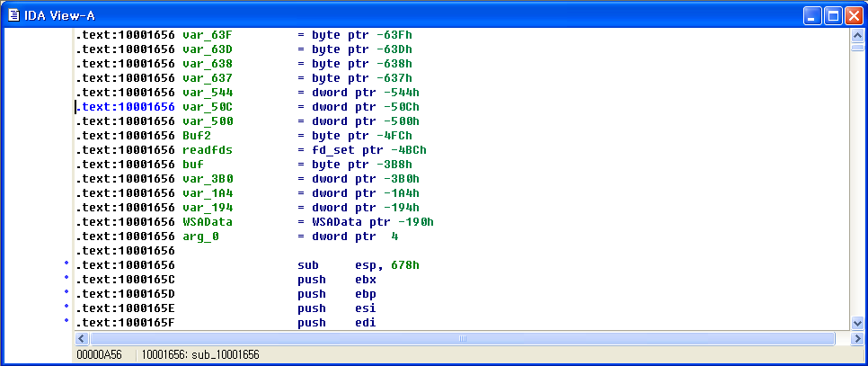Select the var_63F variable name
The height and width of the screenshot is (366, 868).
[208, 35]
